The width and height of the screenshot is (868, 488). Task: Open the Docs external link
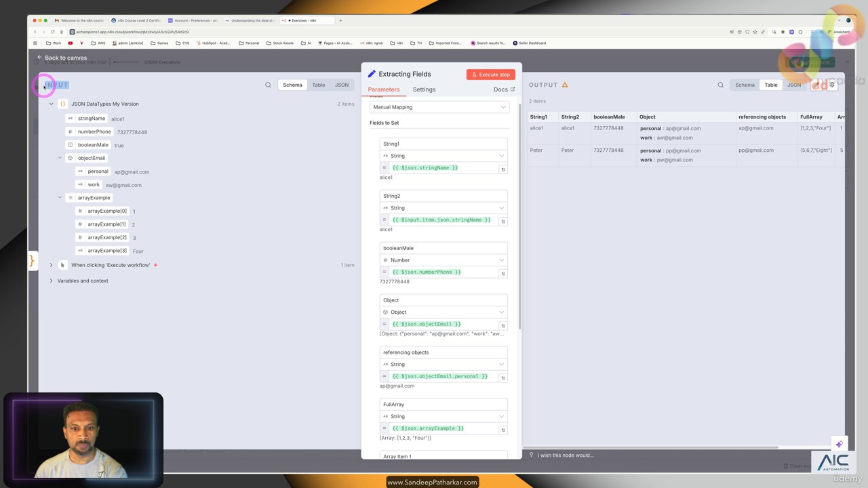point(504,89)
